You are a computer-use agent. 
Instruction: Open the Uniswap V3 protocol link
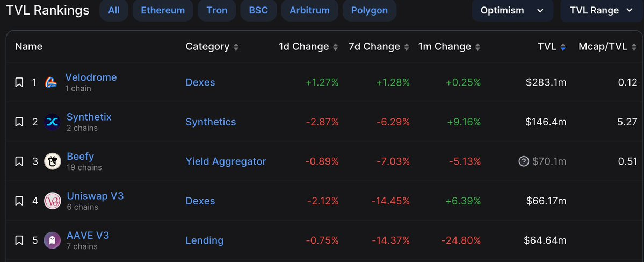tap(95, 196)
